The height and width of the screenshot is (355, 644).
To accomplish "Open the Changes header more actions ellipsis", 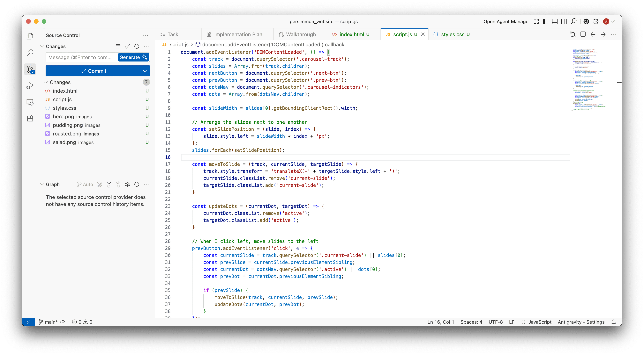I will pos(146,46).
